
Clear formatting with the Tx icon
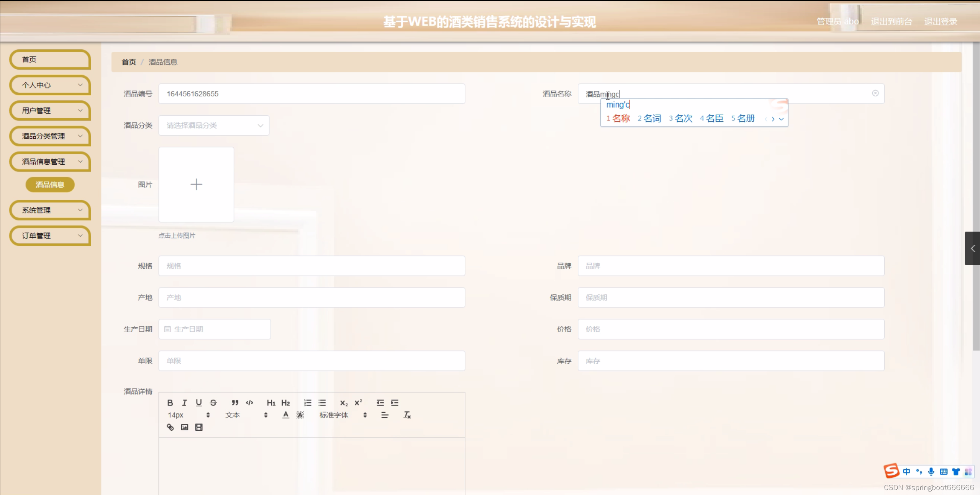pos(407,415)
